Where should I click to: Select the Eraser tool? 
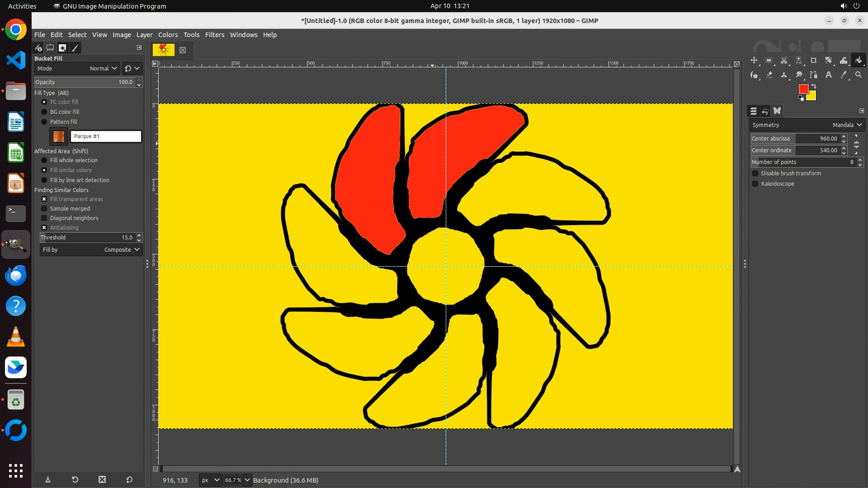coord(769,75)
